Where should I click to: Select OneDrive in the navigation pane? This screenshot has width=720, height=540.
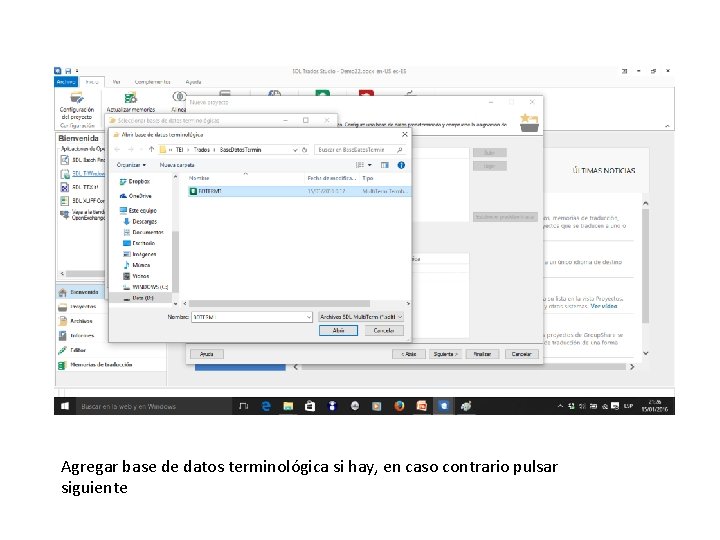point(135,196)
